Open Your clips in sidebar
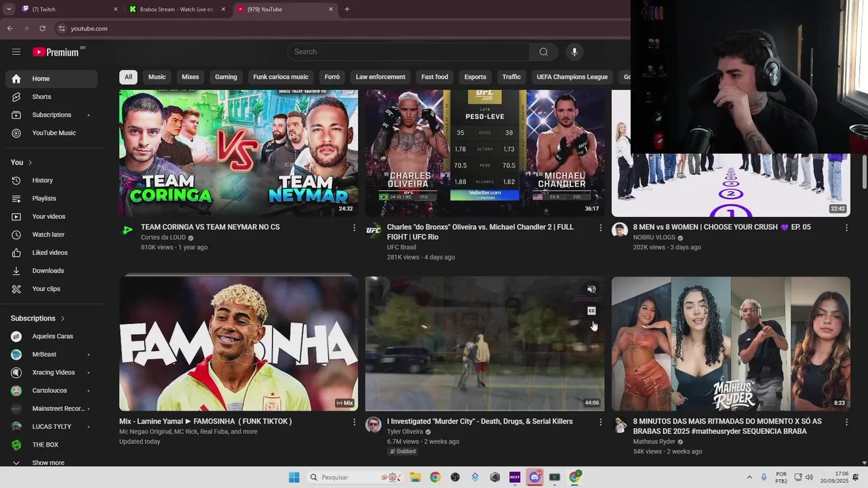This screenshot has width=868, height=488. pos(52,289)
